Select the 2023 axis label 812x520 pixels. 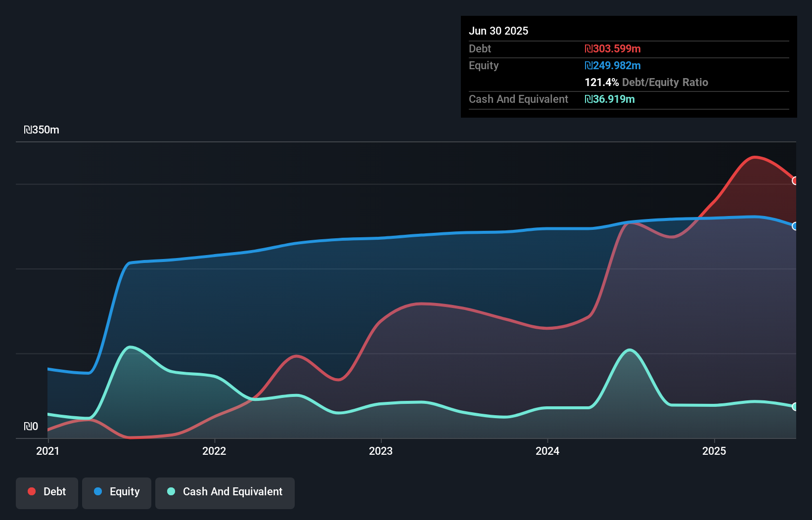(x=380, y=451)
